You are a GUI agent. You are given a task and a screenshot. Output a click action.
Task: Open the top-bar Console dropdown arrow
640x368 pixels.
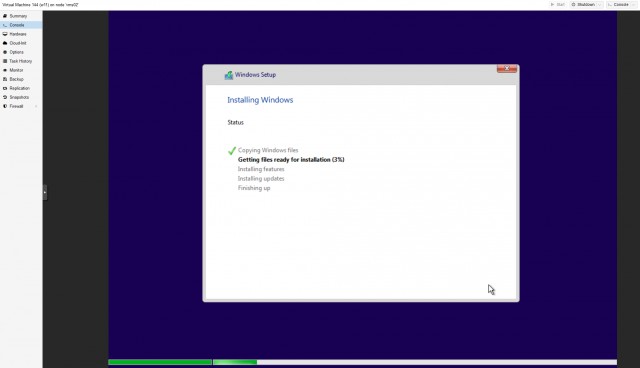coord(633,4)
